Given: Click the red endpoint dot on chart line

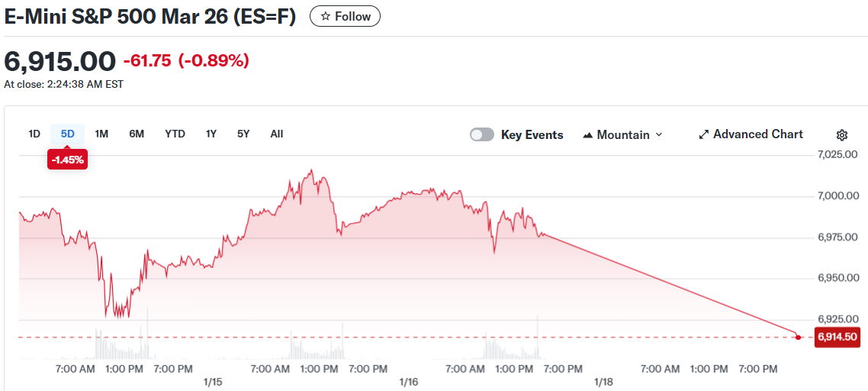Looking at the screenshot, I should tap(798, 338).
